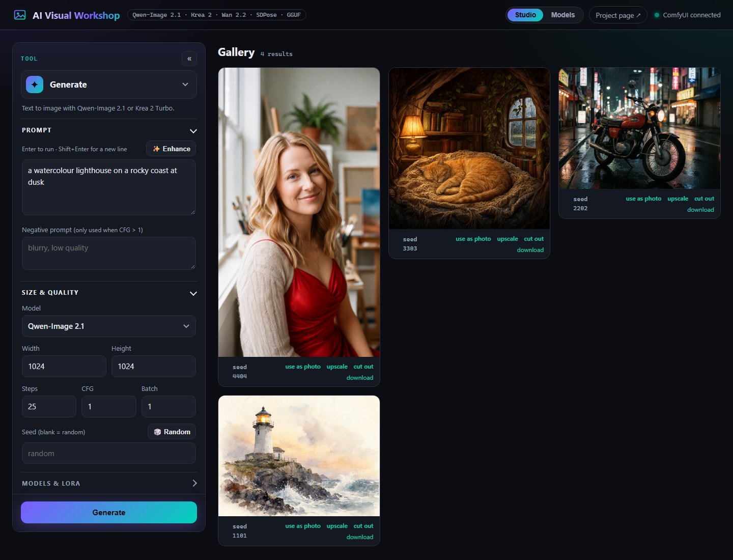
Task: Download the seed 2202 image
Action: pos(700,210)
